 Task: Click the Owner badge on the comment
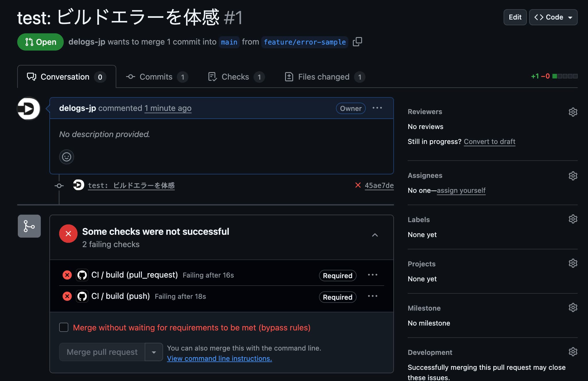(351, 108)
